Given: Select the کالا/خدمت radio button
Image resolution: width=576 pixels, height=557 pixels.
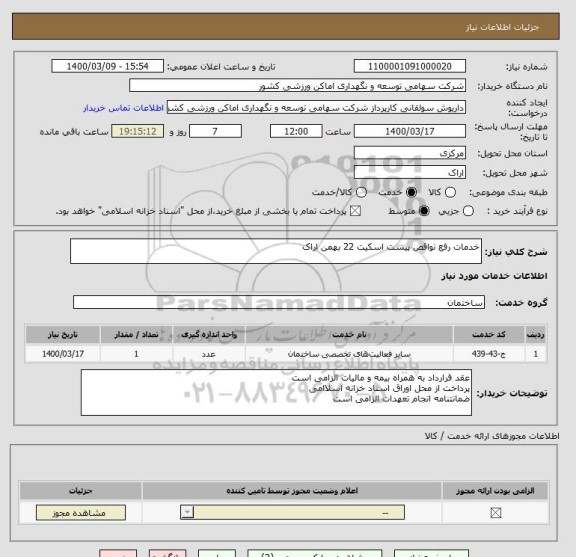Looking at the screenshot, I should point(361,192).
